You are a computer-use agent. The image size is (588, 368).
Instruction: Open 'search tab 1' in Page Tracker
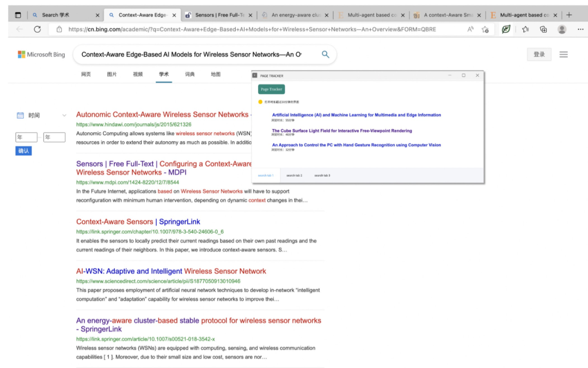(266, 176)
